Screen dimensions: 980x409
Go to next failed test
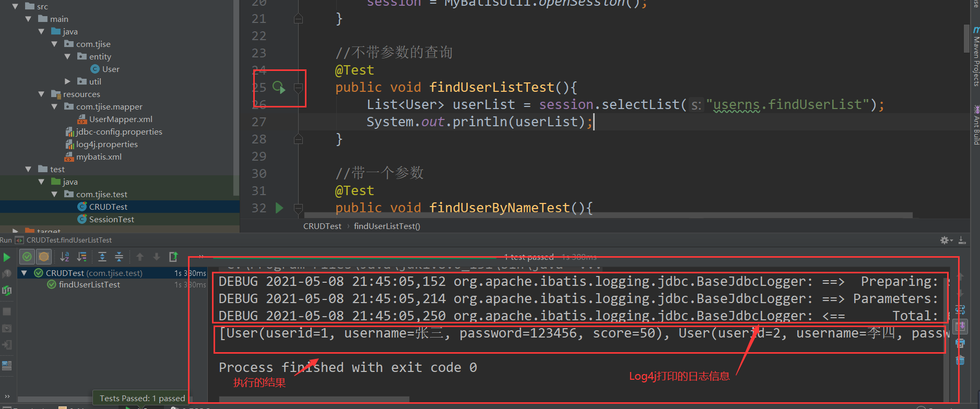point(157,257)
